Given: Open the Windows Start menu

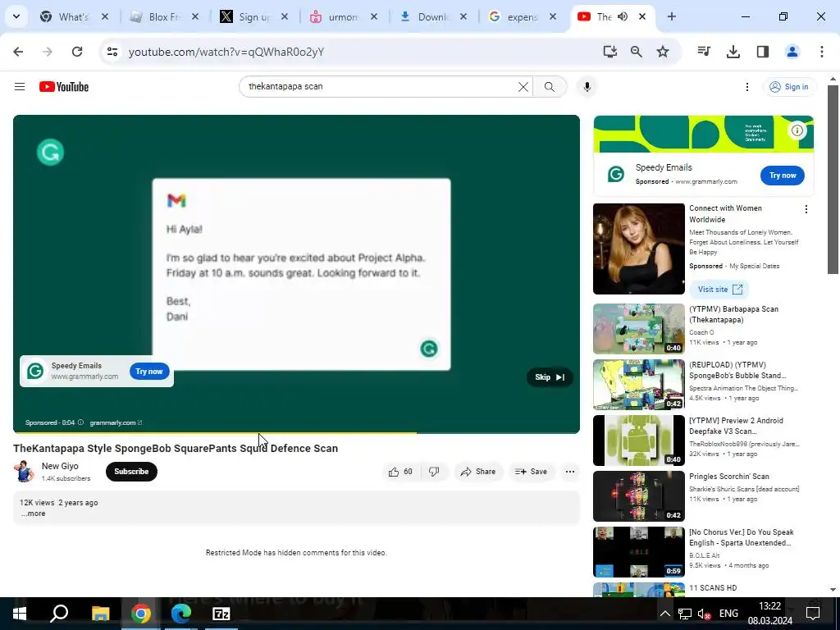Looking at the screenshot, I should click(x=20, y=614).
